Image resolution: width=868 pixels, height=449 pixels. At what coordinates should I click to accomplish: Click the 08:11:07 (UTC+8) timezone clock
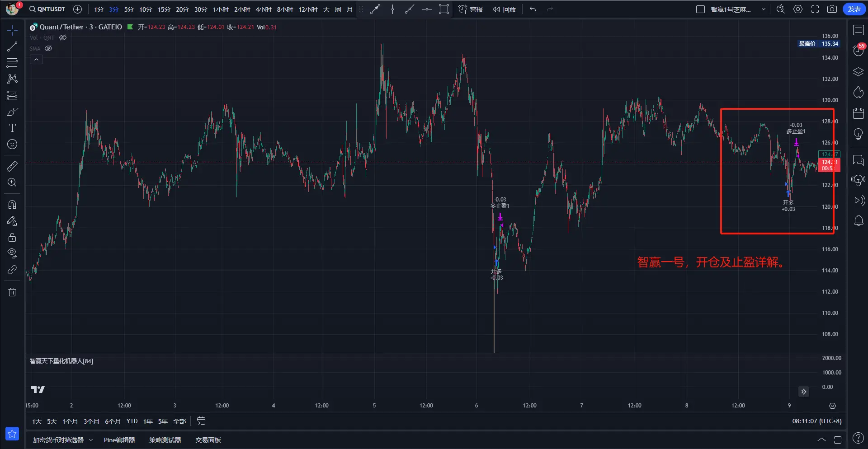816,421
